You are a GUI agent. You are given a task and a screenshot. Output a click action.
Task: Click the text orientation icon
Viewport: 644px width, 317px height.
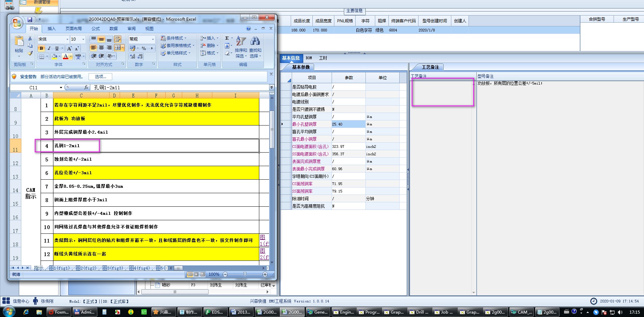[x=110, y=56]
